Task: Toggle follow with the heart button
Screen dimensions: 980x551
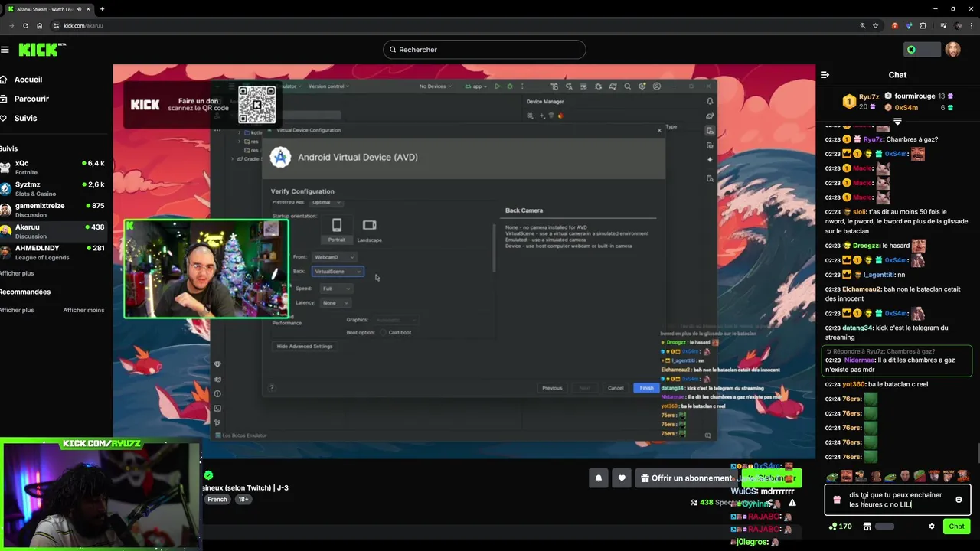Action: (622, 478)
